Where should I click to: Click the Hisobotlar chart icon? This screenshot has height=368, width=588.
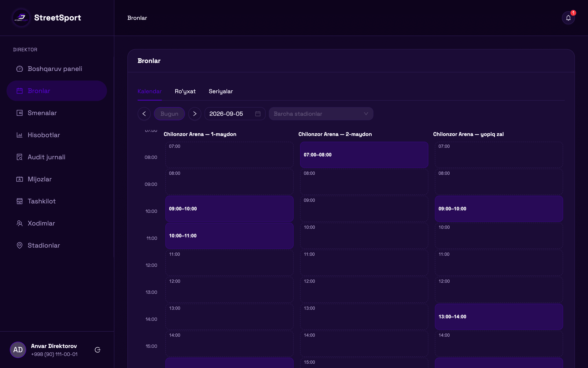coord(19,135)
